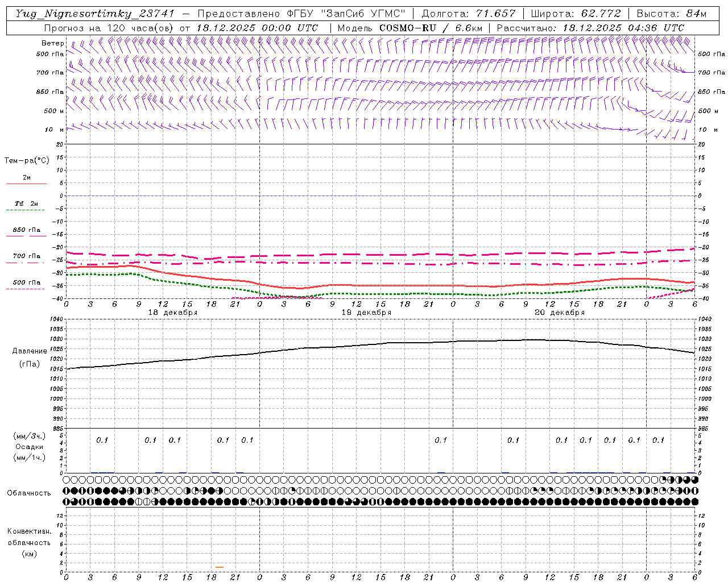Click the 'Td 2м' legend label

click(26, 203)
